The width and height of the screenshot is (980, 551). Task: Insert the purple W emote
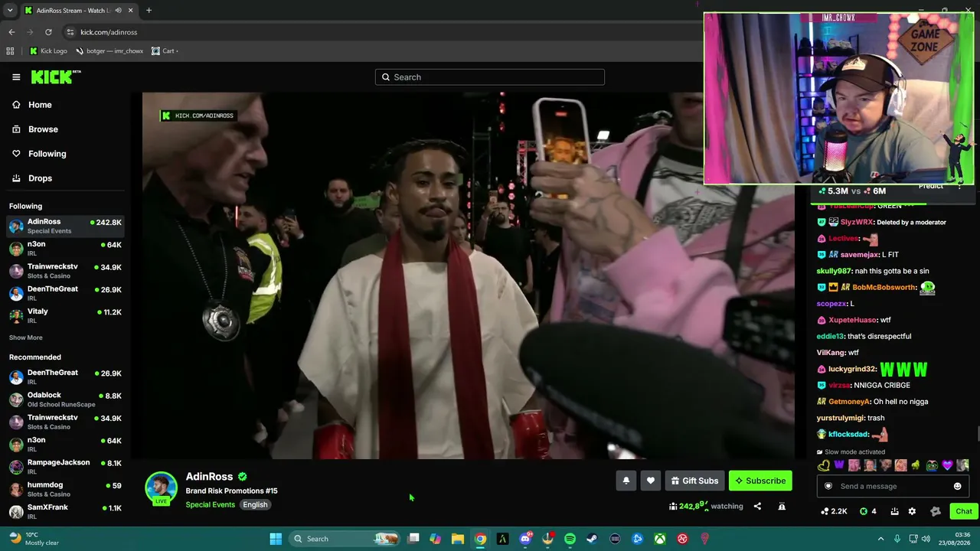pos(839,465)
